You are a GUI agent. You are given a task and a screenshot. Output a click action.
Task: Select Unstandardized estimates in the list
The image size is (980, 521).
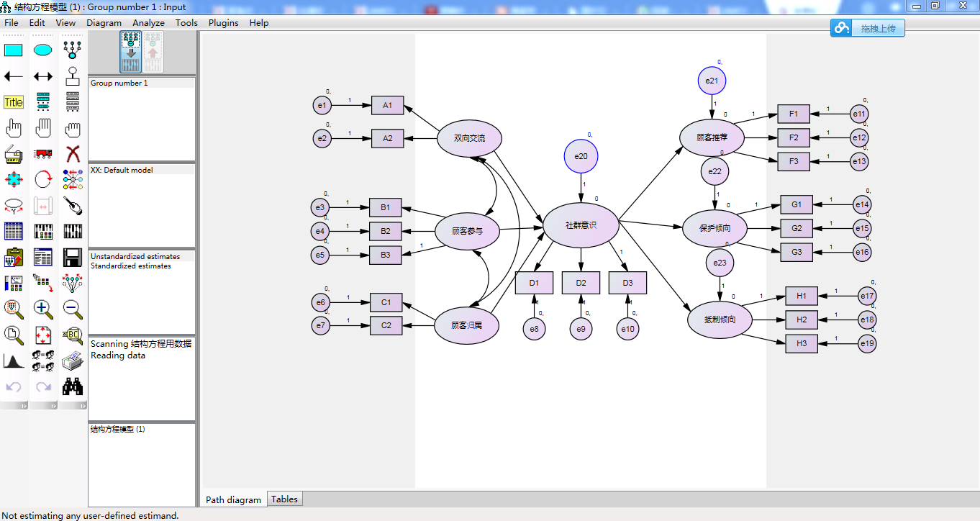point(135,256)
